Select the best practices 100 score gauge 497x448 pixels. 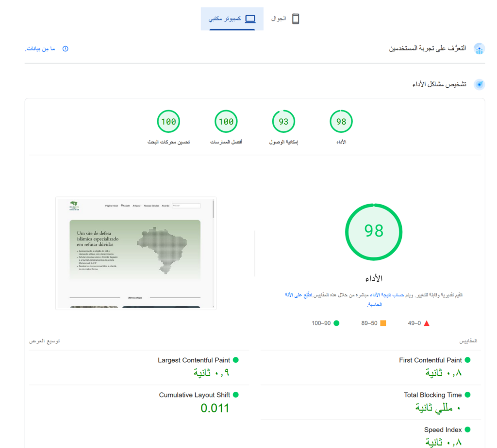[226, 121]
